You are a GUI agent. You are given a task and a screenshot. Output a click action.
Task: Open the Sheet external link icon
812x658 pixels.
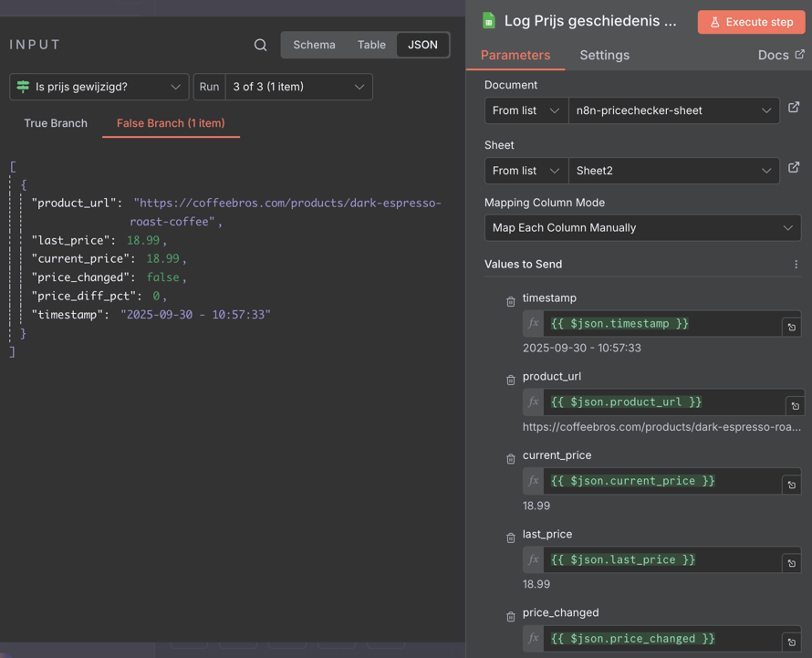click(794, 168)
